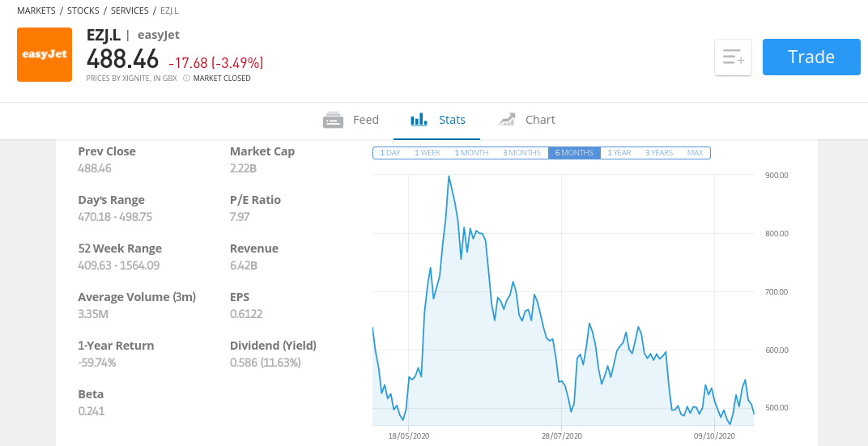Click PRICES BY XIGNITE, IN GBX text

[132, 79]
